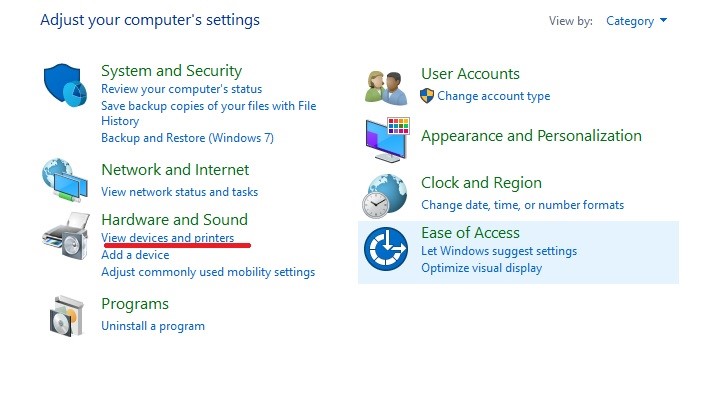Click the Appearance and Personalization monitor icon

click(x=387, y=139)
